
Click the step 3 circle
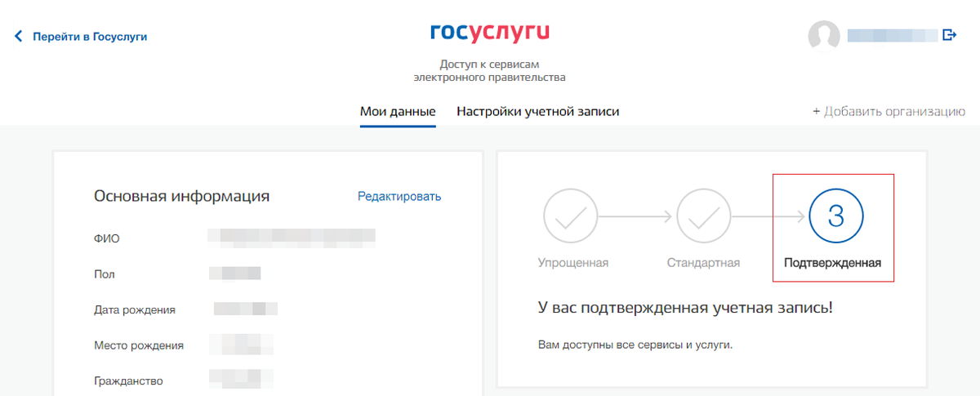[836, 216]
